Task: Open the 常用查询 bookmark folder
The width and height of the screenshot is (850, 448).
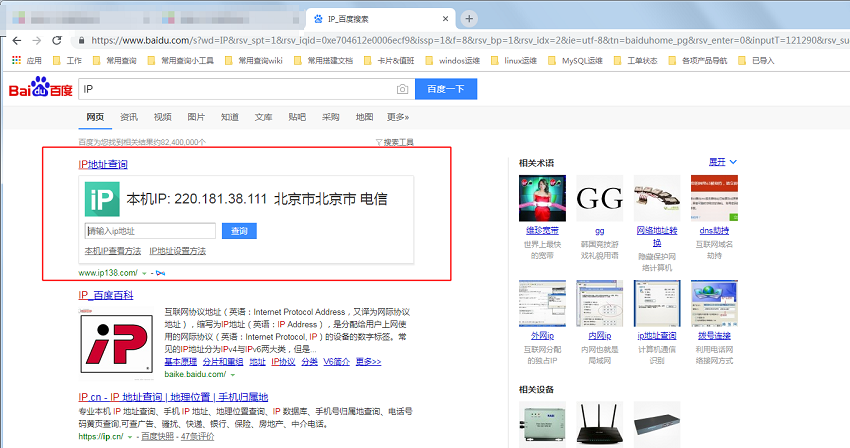Action: point(115,60)
